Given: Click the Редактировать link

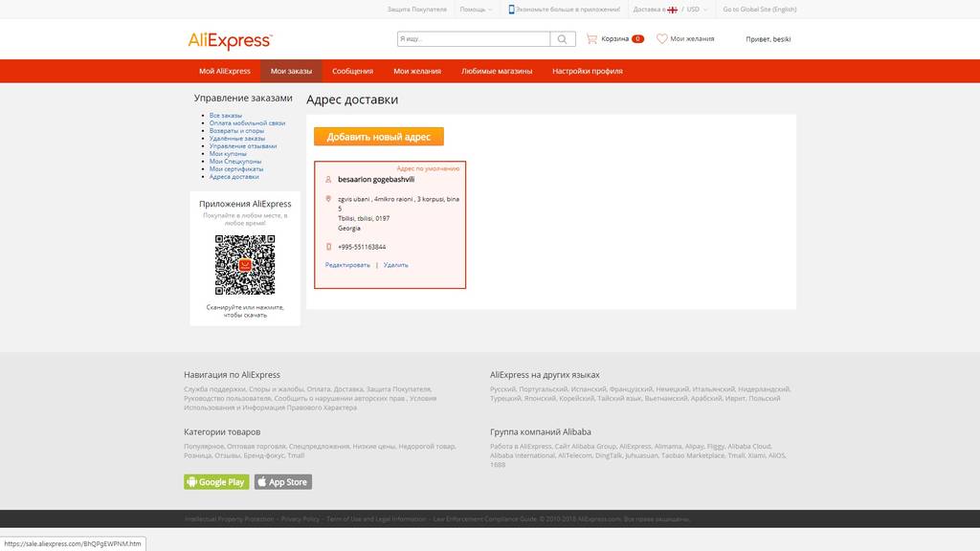Looking at the screenshot, I should point(347,265).
